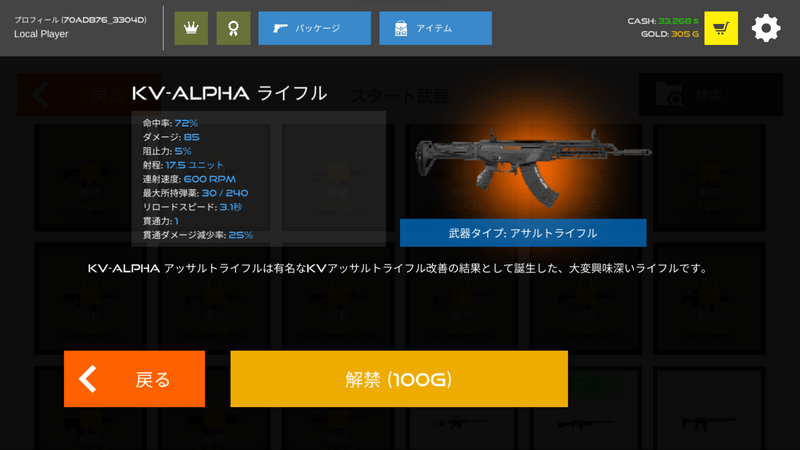
Task: Click the white chevron on 戻る button
Action: tap(88, 379)
